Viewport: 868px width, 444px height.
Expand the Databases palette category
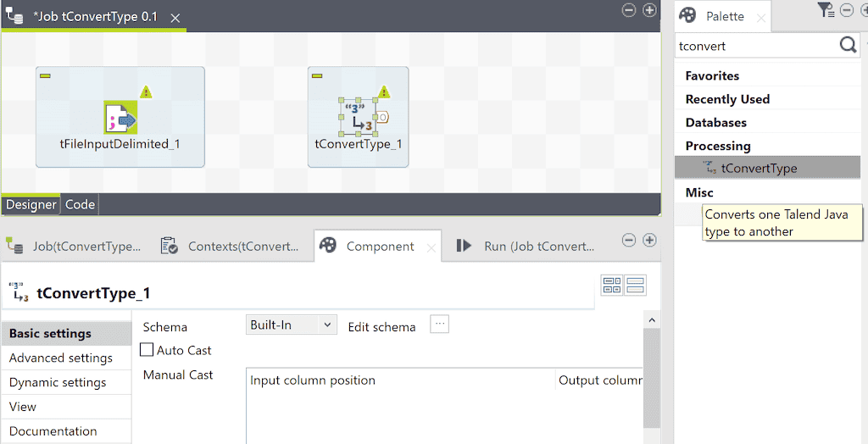pos(715,122)
